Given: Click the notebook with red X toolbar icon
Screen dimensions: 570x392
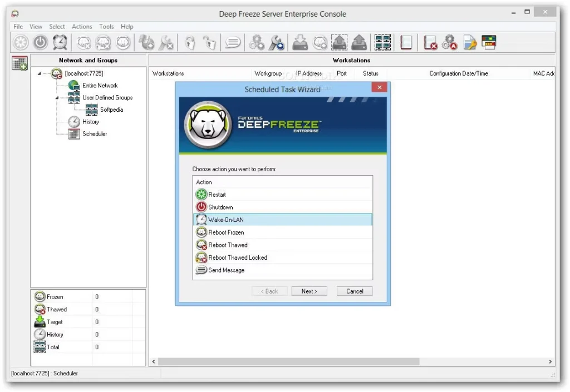Looking at the screenshot, I should click(430, 42).
